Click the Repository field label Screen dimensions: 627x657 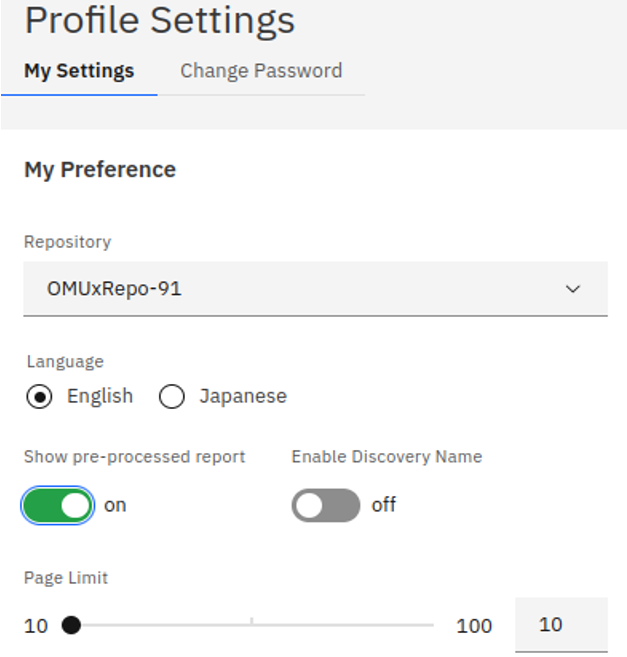(x=67, y=242)
